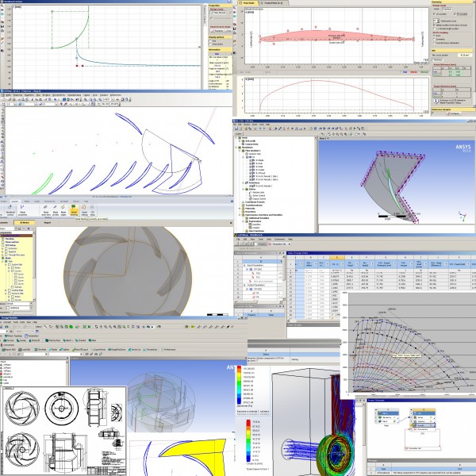Image resolution: width=476 pixels, height=476 pixels.
Task: Switch to Project tab in Workbench
Action: 260,244
